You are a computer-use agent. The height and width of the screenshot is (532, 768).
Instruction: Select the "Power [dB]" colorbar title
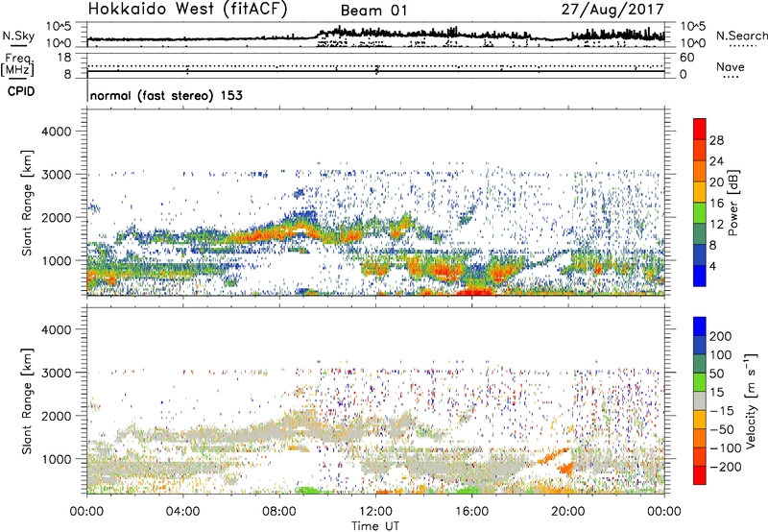click(732, 203)
